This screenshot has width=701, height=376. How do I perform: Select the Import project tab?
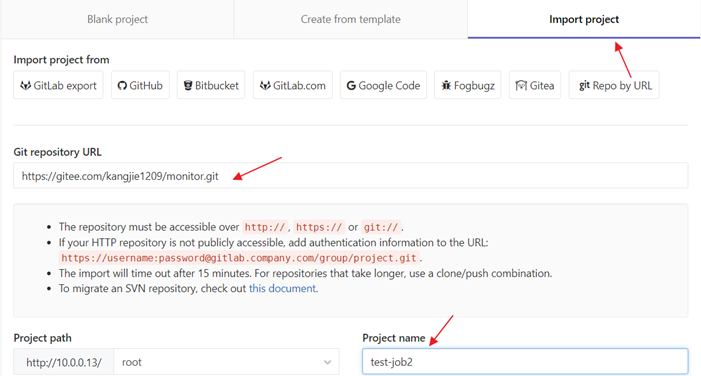584,19
